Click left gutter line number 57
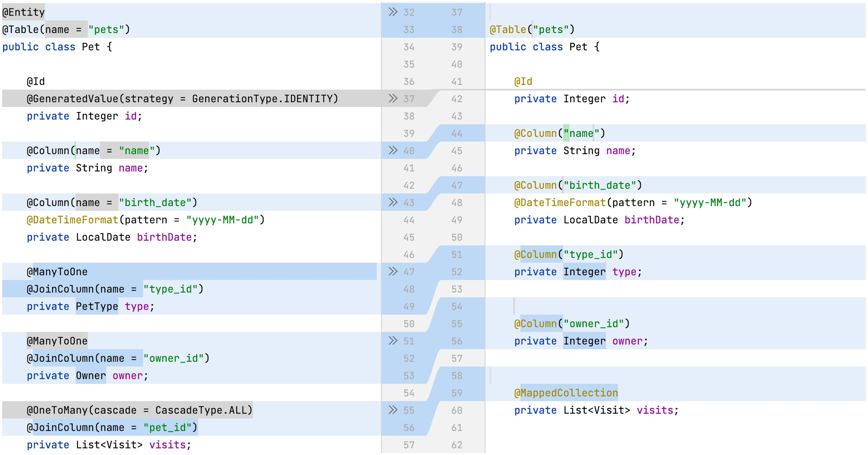 click(409, 445)
